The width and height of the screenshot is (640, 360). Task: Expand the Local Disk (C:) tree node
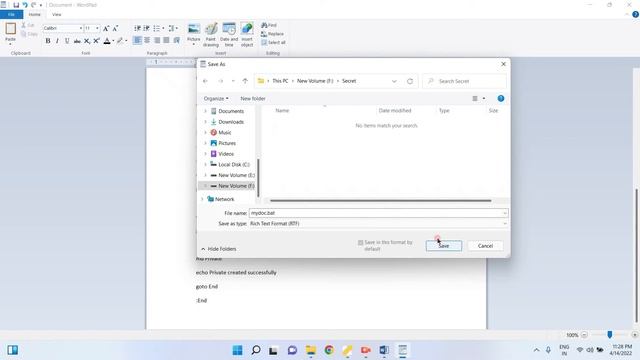205,164
